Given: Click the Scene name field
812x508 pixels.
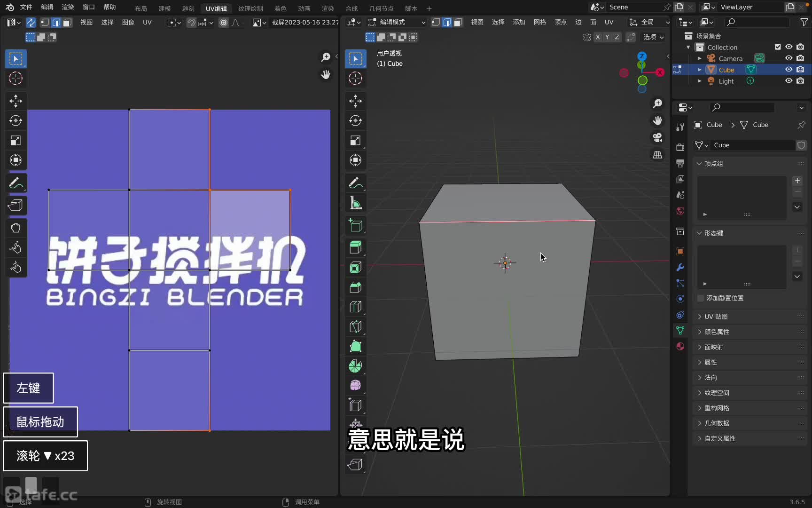Looking at the screenshot, I should click(x=634, y=7).
